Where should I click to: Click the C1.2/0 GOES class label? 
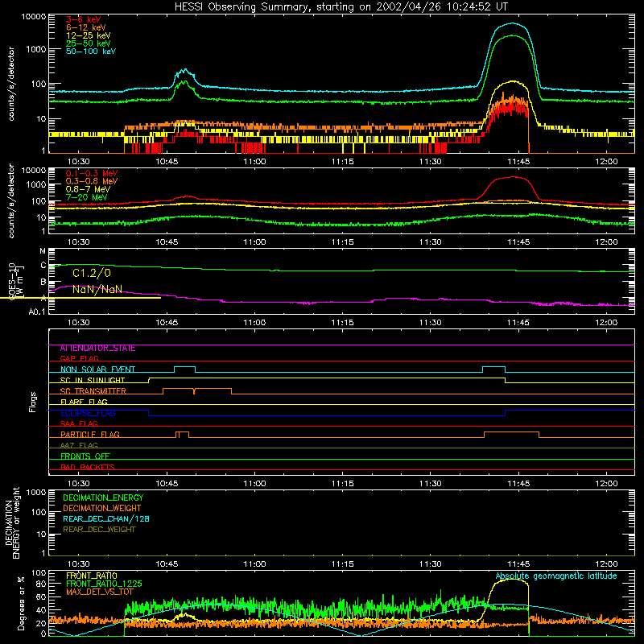92,273
